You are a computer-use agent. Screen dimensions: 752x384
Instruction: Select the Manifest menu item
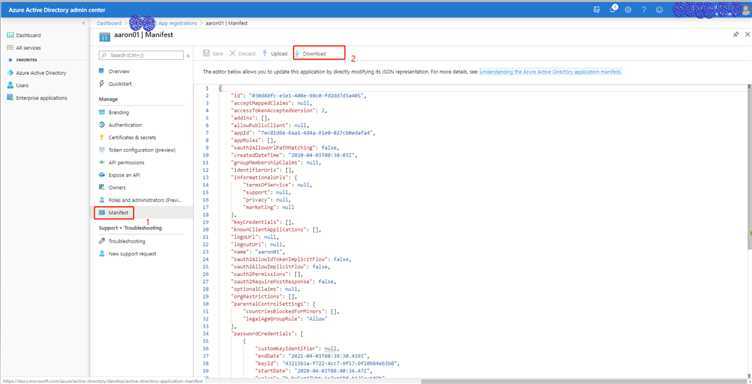pos(114,212)
